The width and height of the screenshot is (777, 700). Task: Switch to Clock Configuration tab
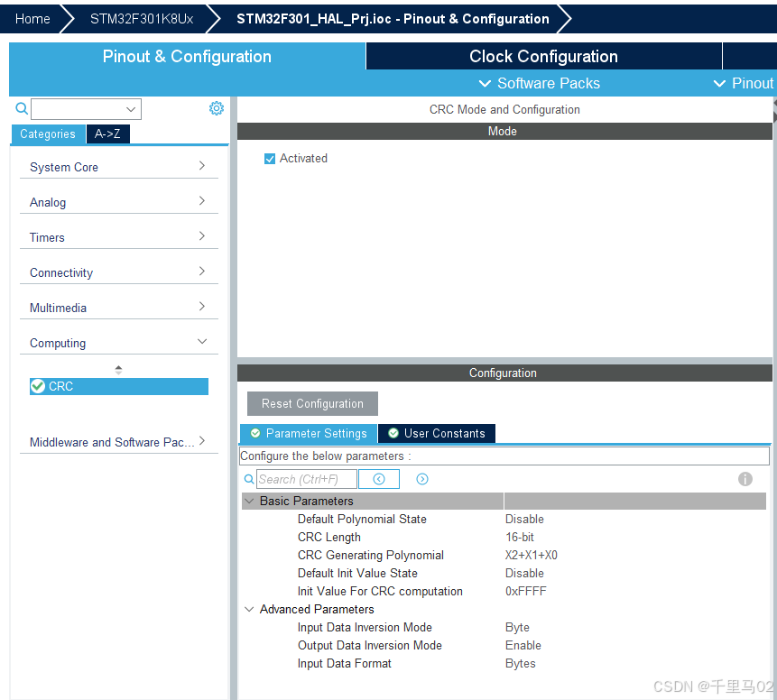click(543, 56)
